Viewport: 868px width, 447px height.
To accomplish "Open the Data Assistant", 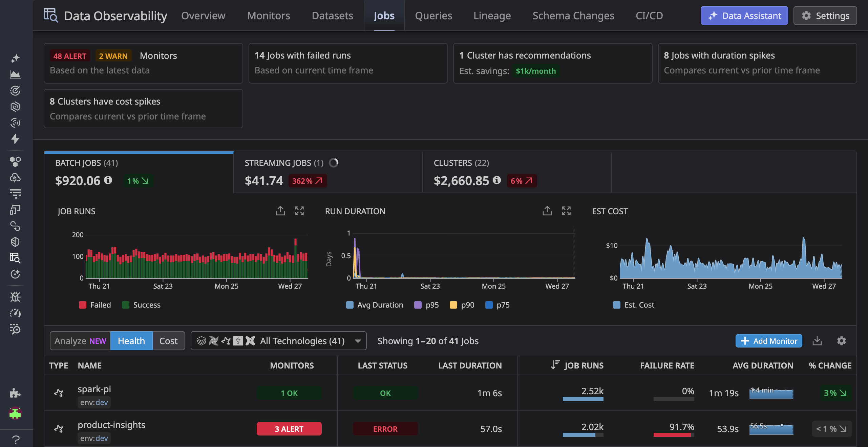I will click(744, 16).
